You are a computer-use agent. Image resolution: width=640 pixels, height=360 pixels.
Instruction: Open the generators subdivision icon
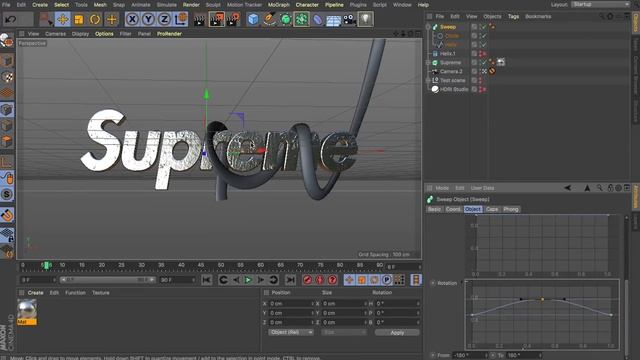(286, 19)
